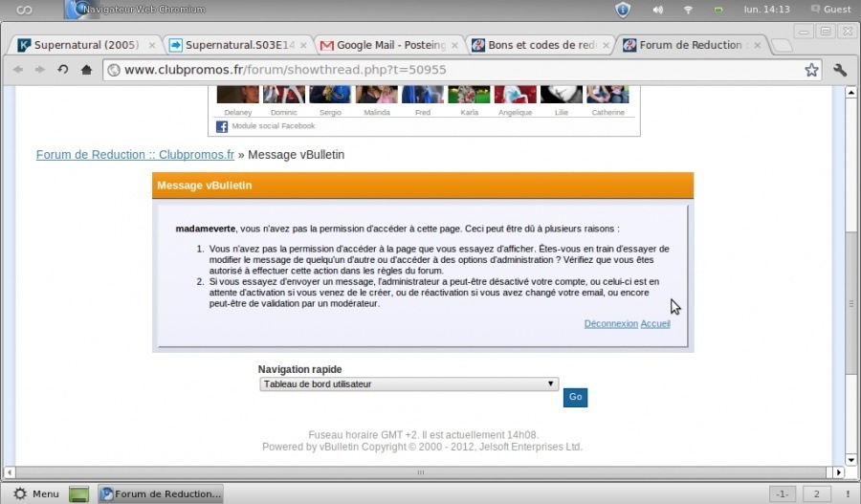861x504 pixels.
Task: Open the Wi-Fi network indicator
Action: [688, 10]
